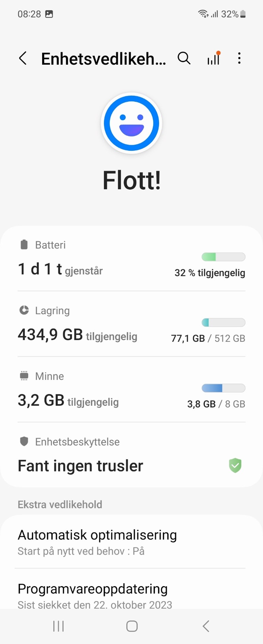Tap the blue Minne memory usage bar
The height and width of the screenshot is (644, 263).
[x=223, y=388]
